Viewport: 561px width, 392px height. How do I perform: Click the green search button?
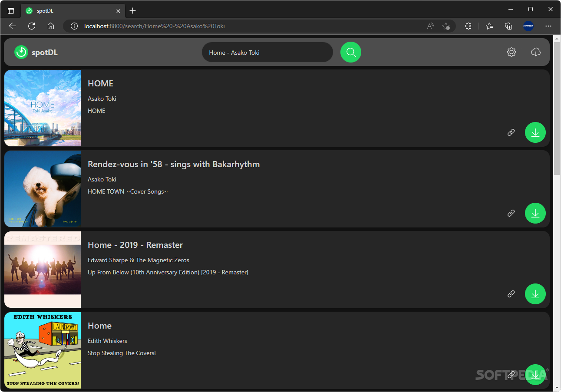coord(351,52)
